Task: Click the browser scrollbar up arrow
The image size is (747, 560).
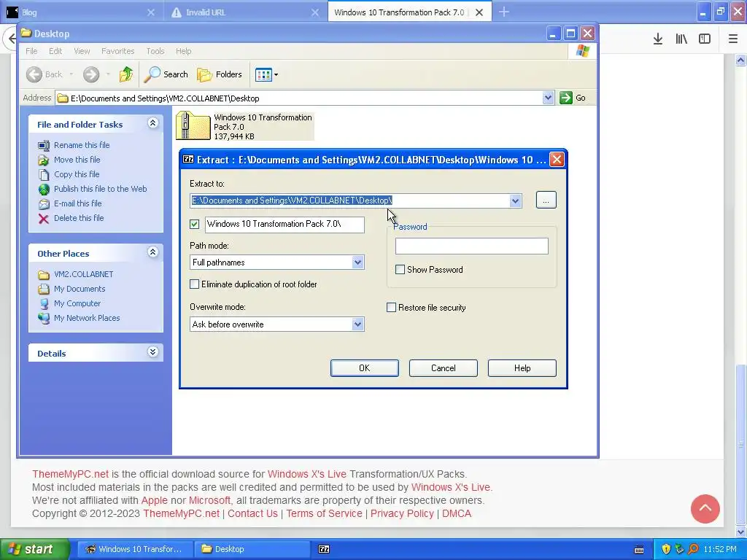Action: 740,60
